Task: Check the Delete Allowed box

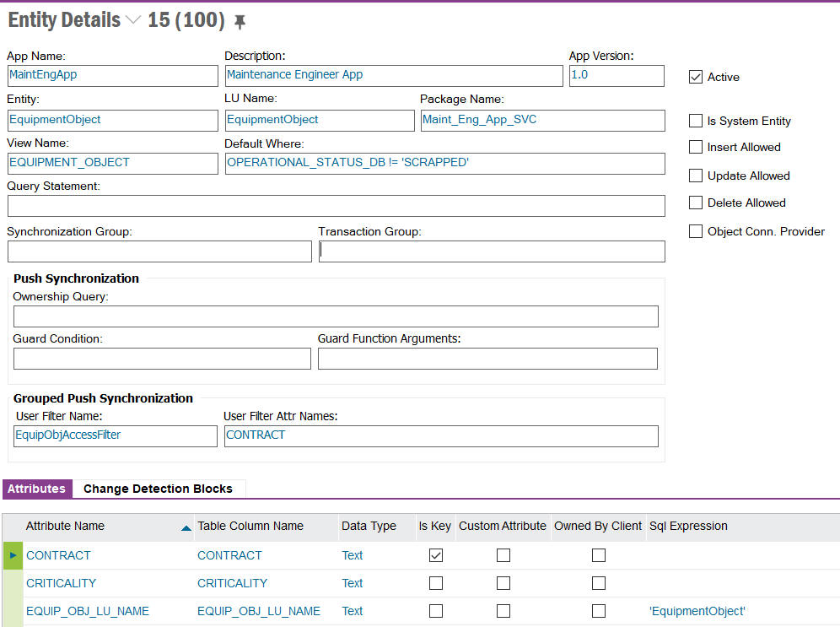Action: click(x=696, y=203)
